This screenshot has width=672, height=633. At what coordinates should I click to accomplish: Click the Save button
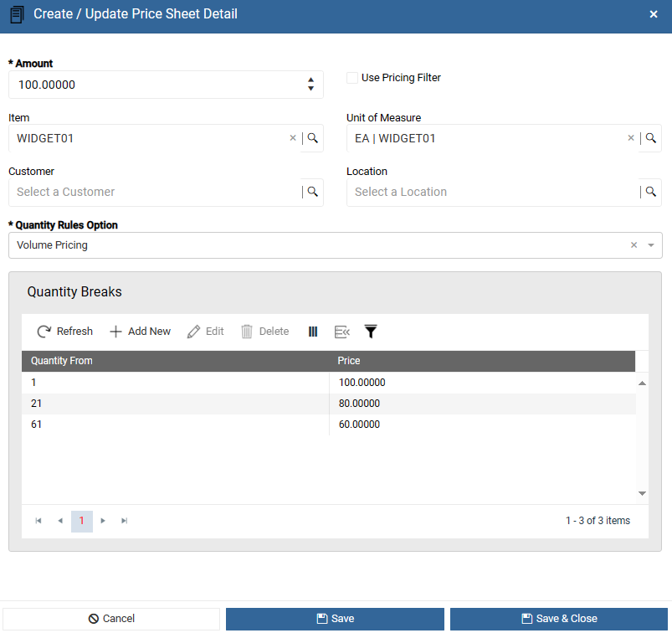tap(335, 619)
